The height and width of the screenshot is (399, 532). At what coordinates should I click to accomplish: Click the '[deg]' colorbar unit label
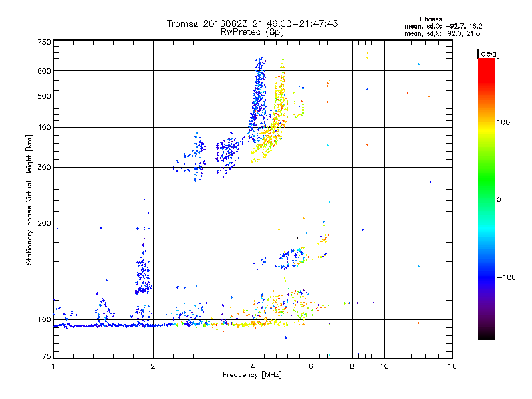(x=488, y=53)
